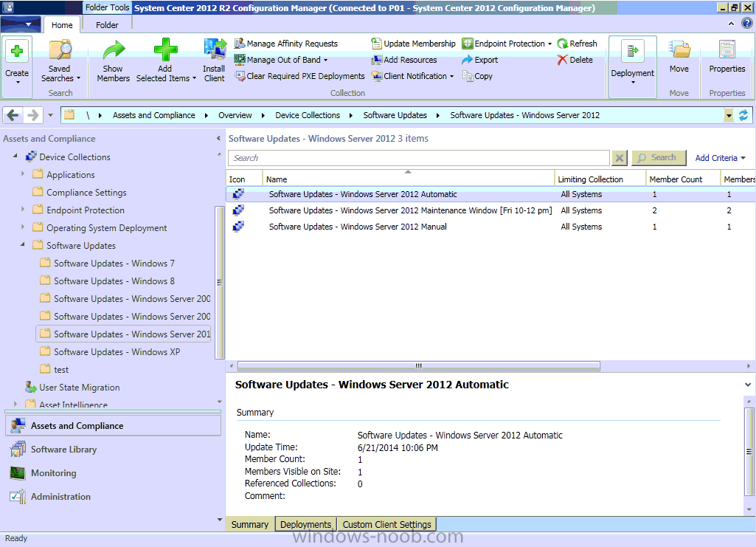
Task: Click Assets and Compliance breadcrumb
Action: coord(154,115)
